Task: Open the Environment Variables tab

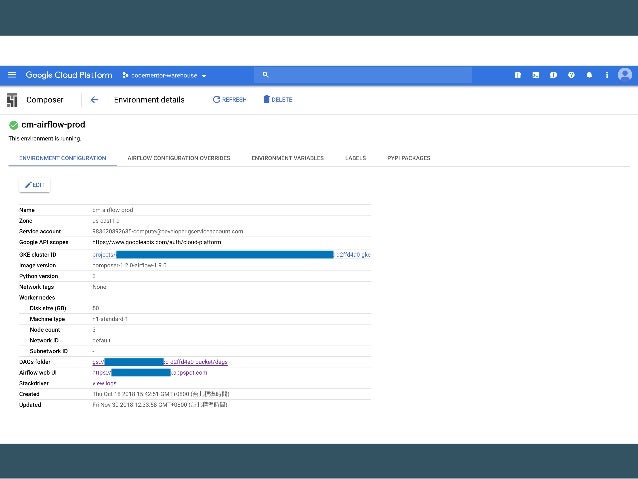Action: 287,158
